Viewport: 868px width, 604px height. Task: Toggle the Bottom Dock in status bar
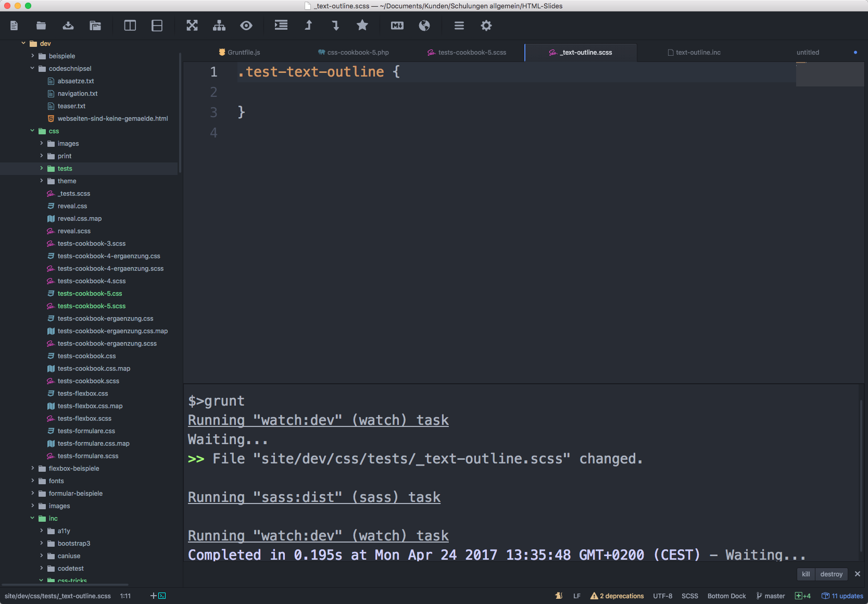pyautogui.click(x=726, y=596)
